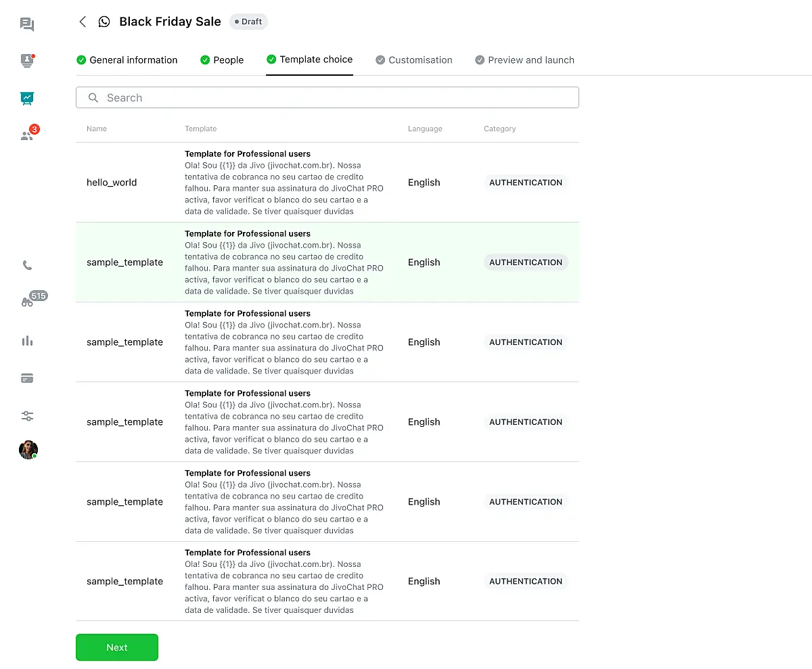Open the settings sliders sidebar icon
The width and height of the screenshot is (812, 669).
(27, 416)
